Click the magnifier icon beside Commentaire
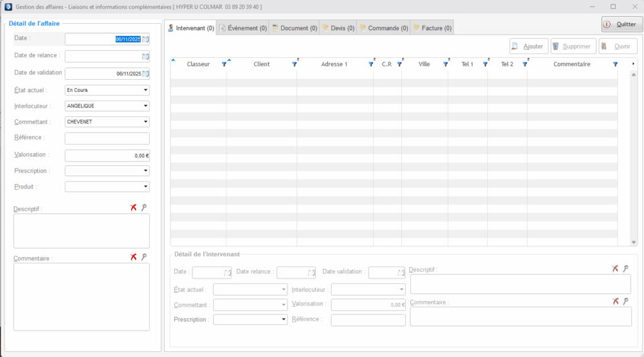The image size is (644, 357). (144, 256)
